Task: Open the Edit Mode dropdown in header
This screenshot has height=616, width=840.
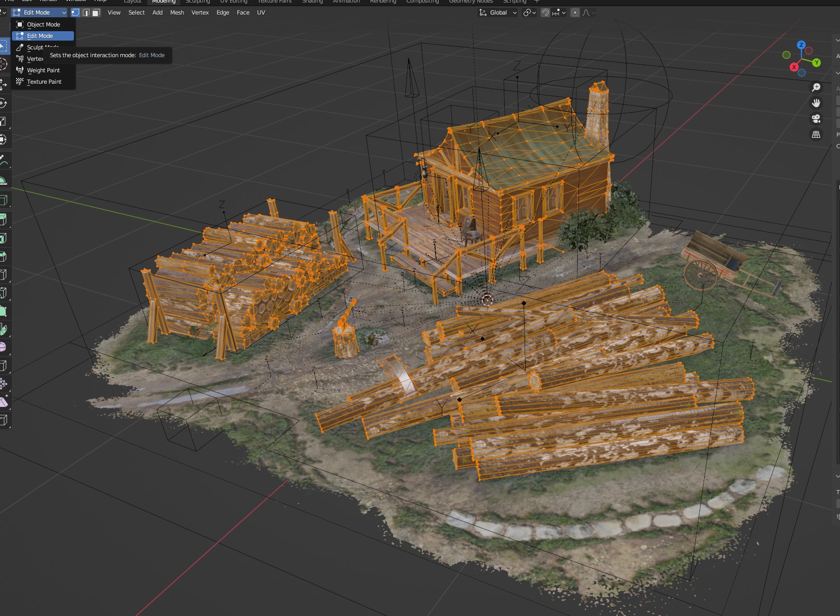Action: (40, 12)
